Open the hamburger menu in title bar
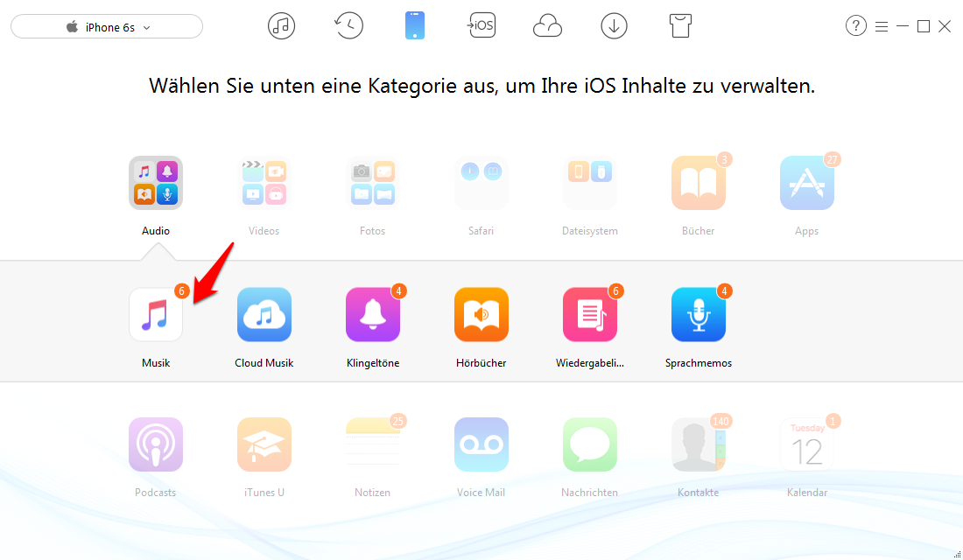 tap(882, 26)
